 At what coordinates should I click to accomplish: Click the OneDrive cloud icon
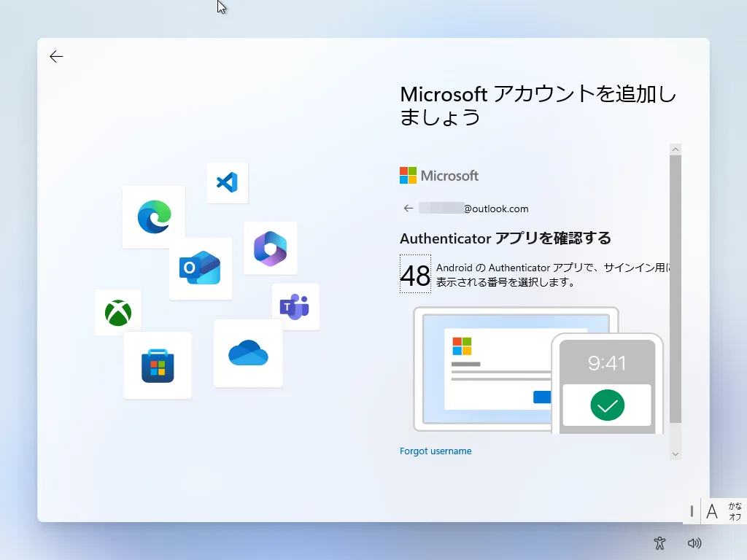(248, 353)
